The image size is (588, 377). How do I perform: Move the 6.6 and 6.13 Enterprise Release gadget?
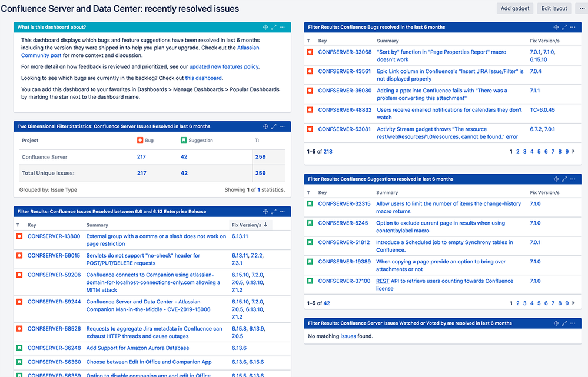pos(265,212)
